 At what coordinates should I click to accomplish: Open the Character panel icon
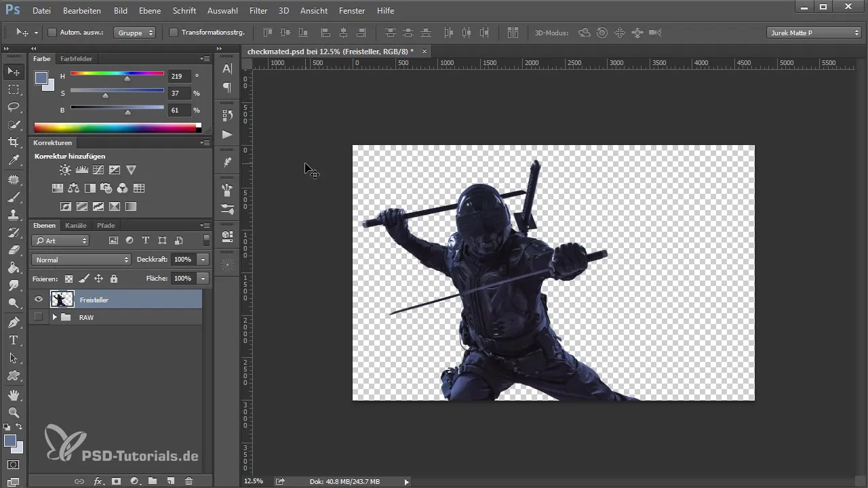[x=227, y=68]
